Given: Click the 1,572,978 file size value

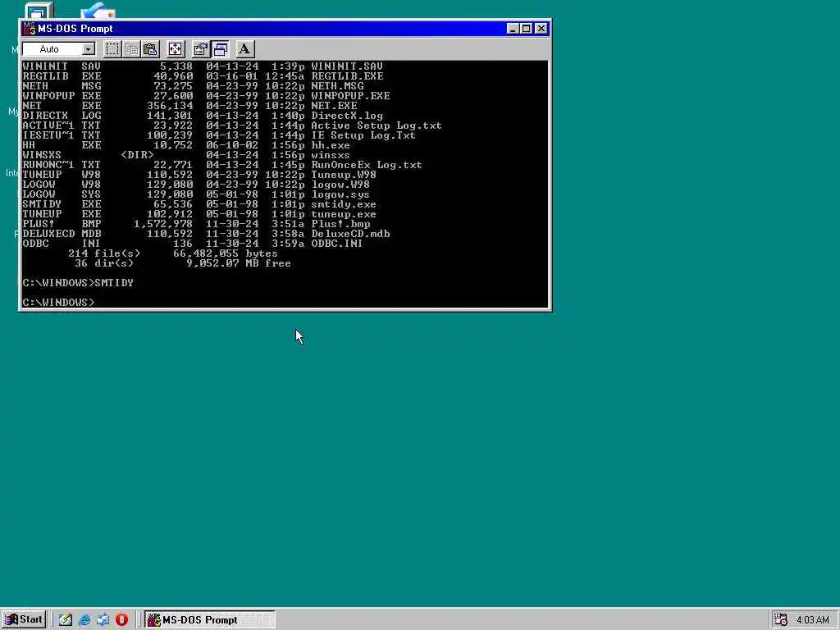Looking at the screenshot, I should (x=163, y=224).
